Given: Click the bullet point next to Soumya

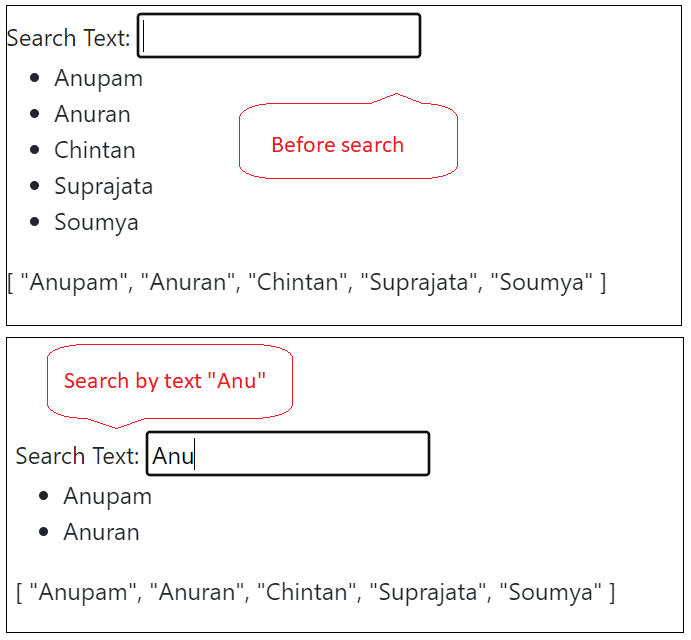Looking at the screenshot, I should (x=35, y=222).
